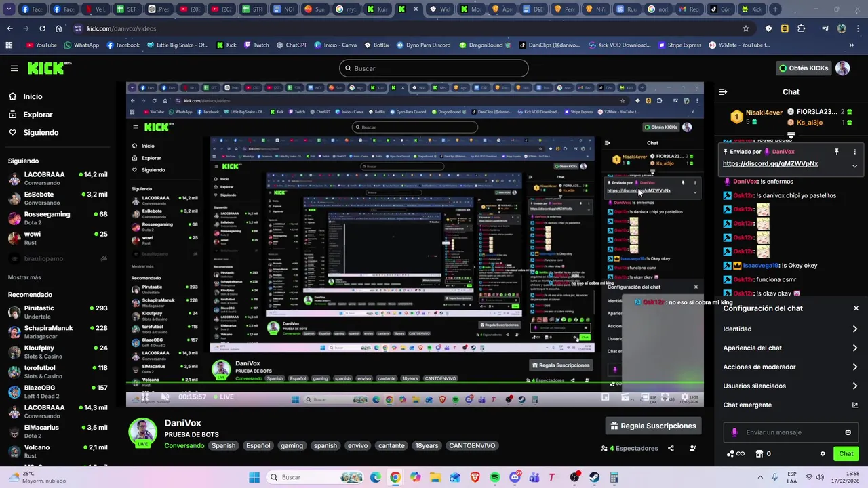Collapse the chat panel with the arrow icon
Viewport: 868px width, 488px height.
[723, 91]
